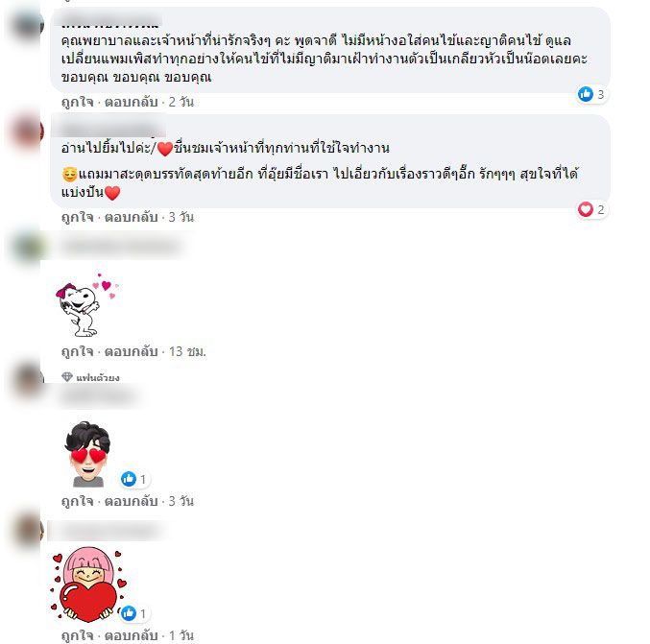Screen dimensions: 650x644
Task: Open profile picture of second commenter
Action: tap(27, 131)
